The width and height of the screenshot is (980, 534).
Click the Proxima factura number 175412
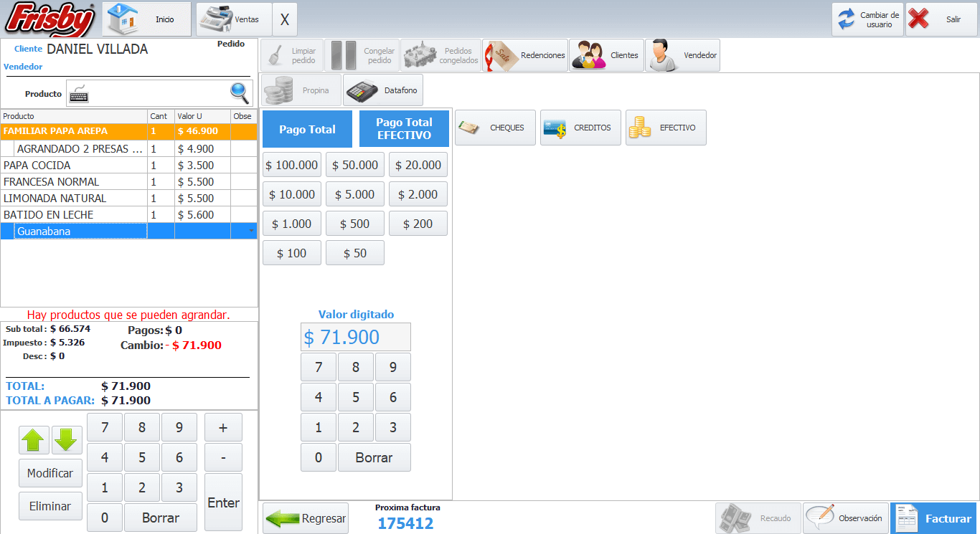[x=406, y=523]
